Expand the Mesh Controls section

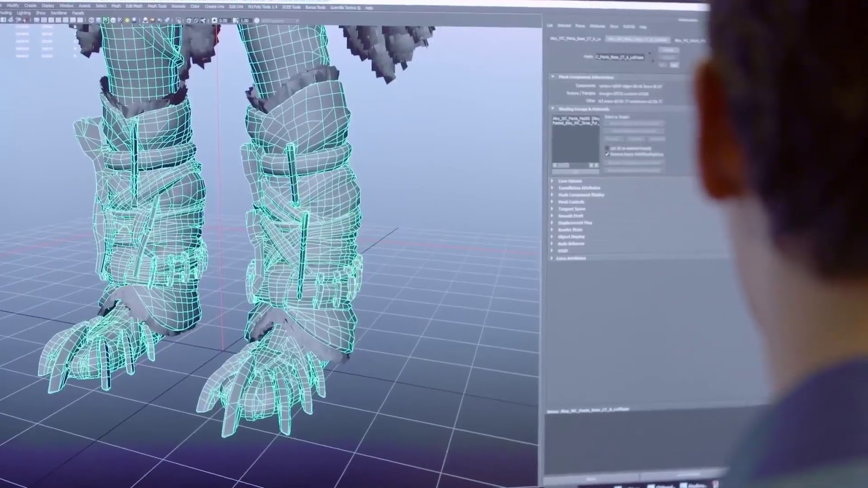553,202
